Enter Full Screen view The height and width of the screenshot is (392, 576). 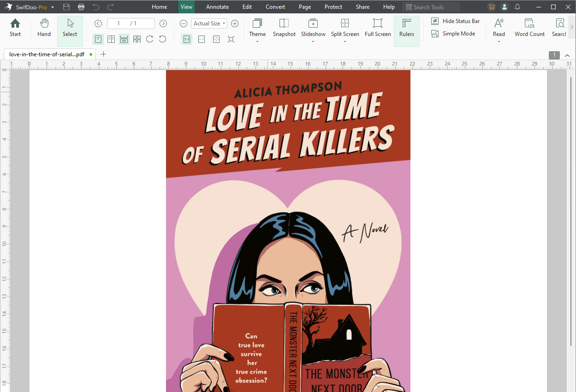point(378,28)
